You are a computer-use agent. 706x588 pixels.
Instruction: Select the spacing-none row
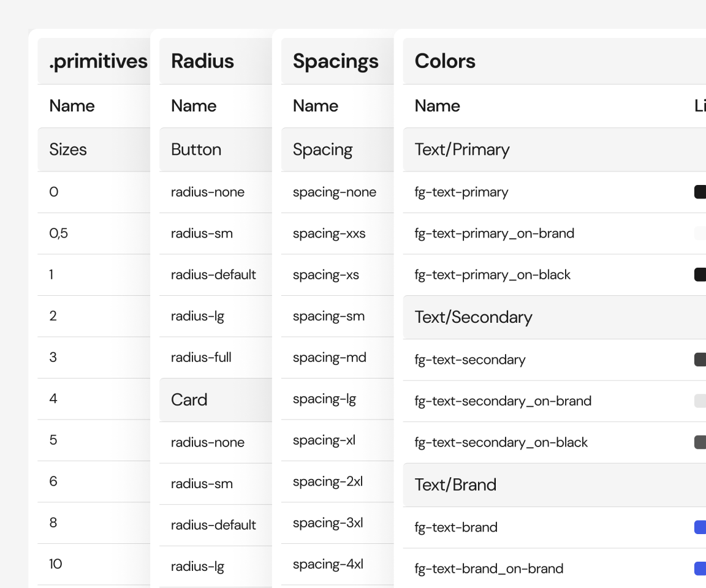[337, 192]
